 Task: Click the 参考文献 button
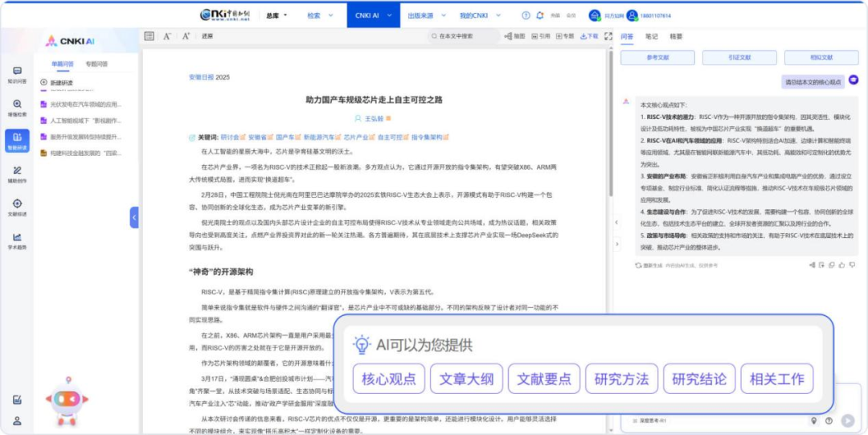(657, 58)
